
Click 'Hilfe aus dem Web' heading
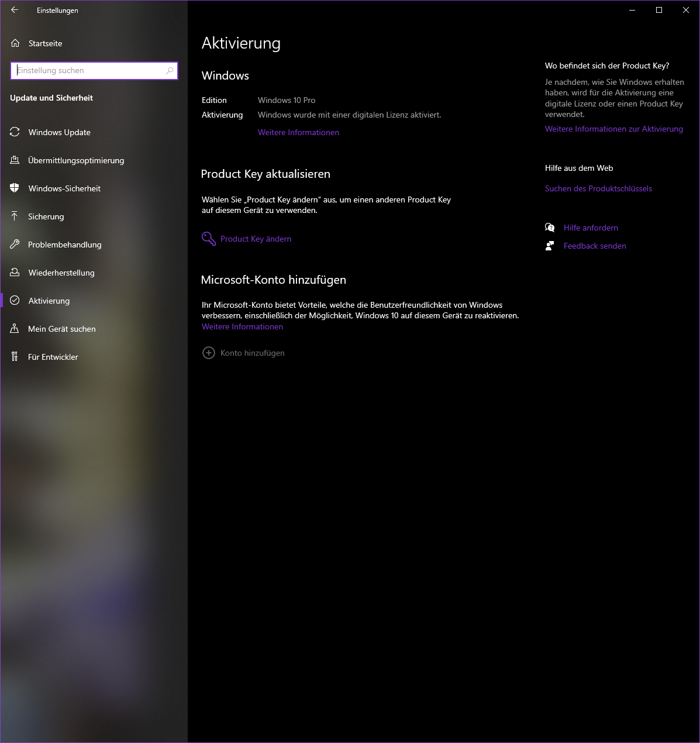pyautogui.click(x=579, y=168)
